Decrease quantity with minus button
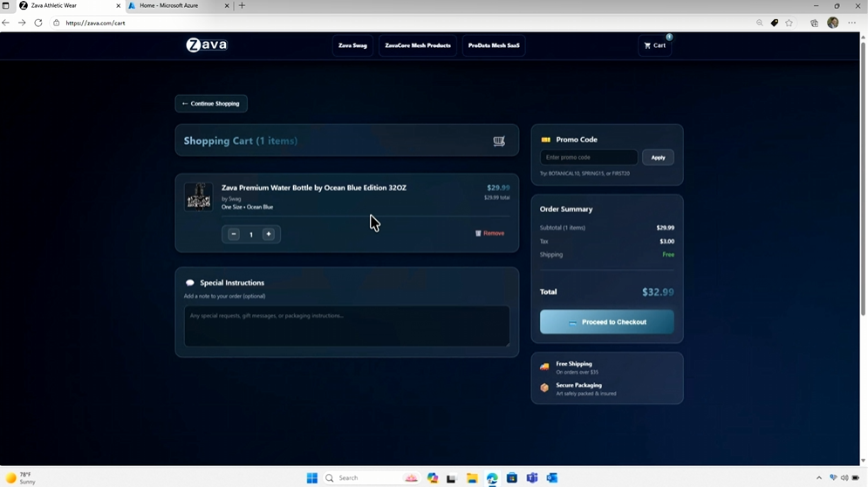The image size is (868, 487). click(x=234, y=234)
